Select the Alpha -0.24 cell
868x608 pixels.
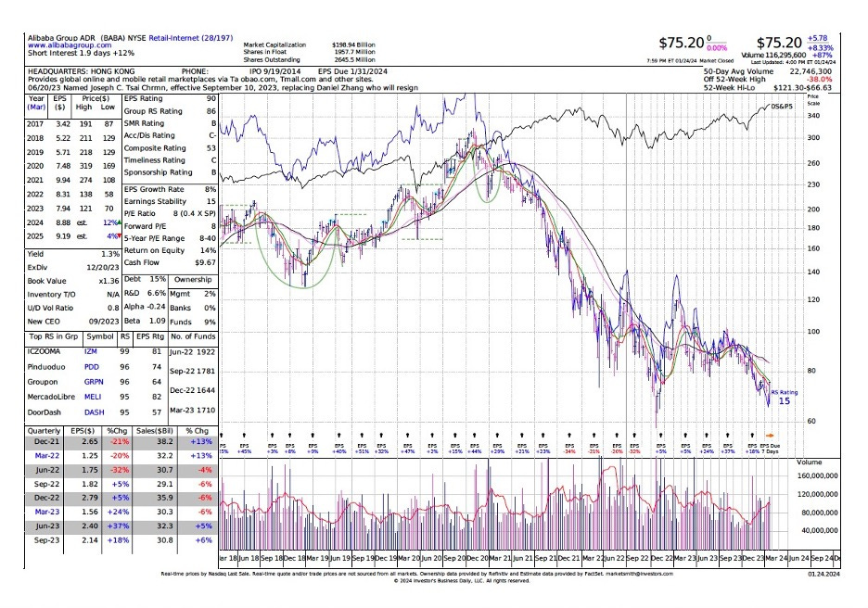coord(145,307)
